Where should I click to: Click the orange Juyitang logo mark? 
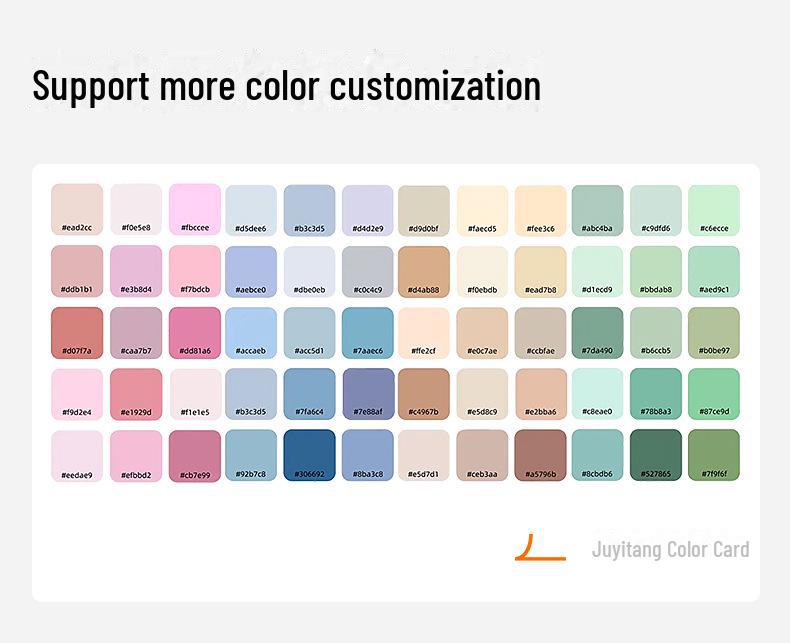click(540, 548)
